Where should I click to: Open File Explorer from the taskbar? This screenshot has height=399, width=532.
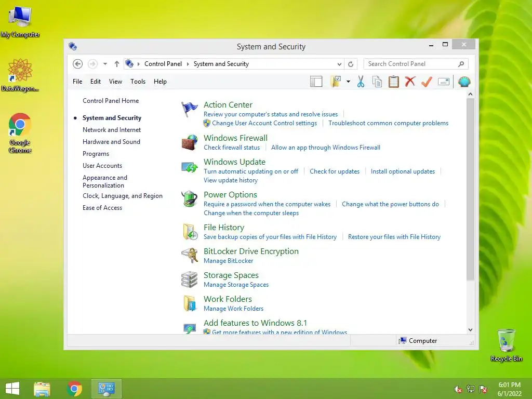coord(42,389)
